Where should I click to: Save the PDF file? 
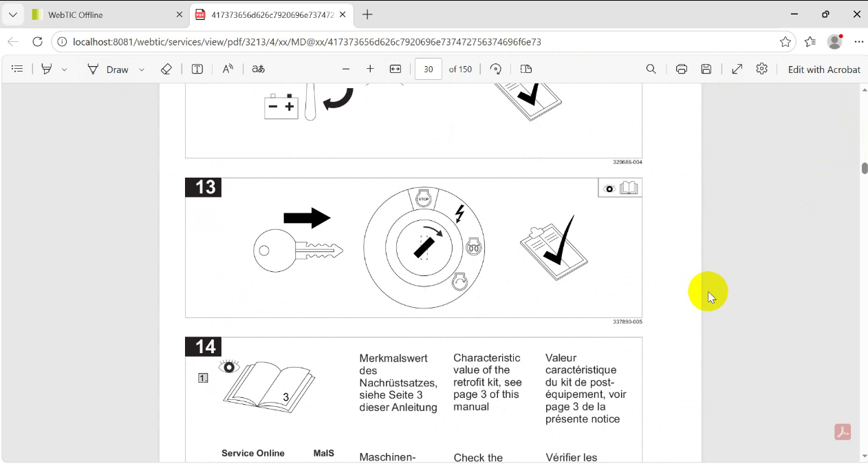point(706,69)
